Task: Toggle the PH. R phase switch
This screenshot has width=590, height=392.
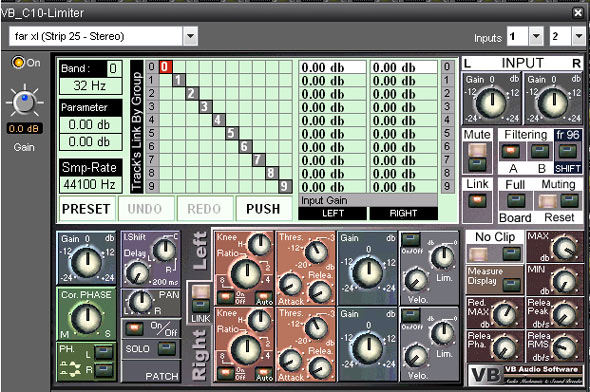Action: click(104, 369)
